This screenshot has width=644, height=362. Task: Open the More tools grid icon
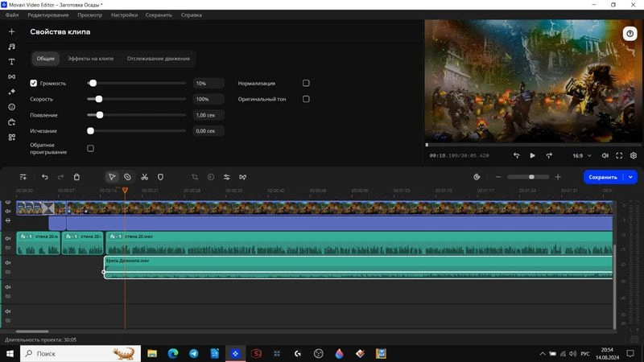click(x=11, y=137)
